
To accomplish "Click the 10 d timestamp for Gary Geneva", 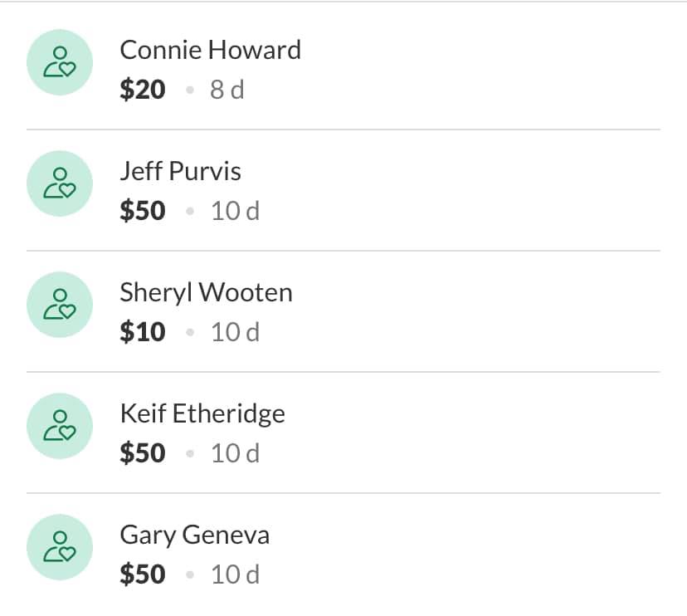I will (235, 574).
